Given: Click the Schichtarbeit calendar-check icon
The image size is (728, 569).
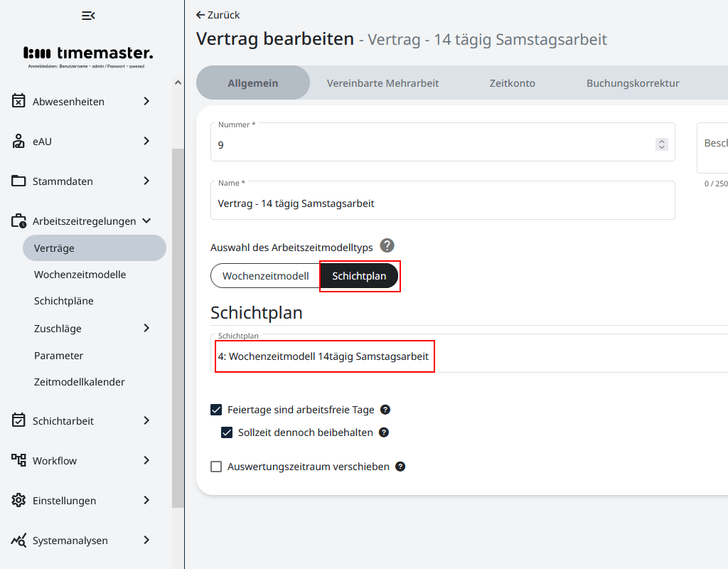Looking at the screenshot, I should (x=18, y=420).
